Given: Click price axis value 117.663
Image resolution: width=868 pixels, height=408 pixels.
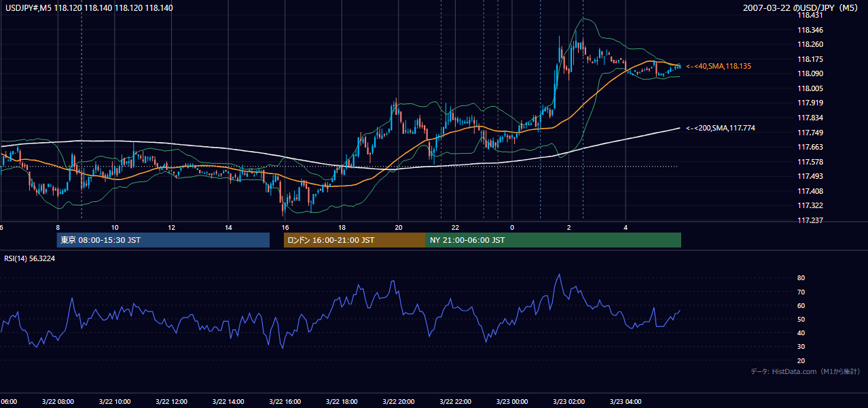Looking at the screenshot, I should [811, 147].
